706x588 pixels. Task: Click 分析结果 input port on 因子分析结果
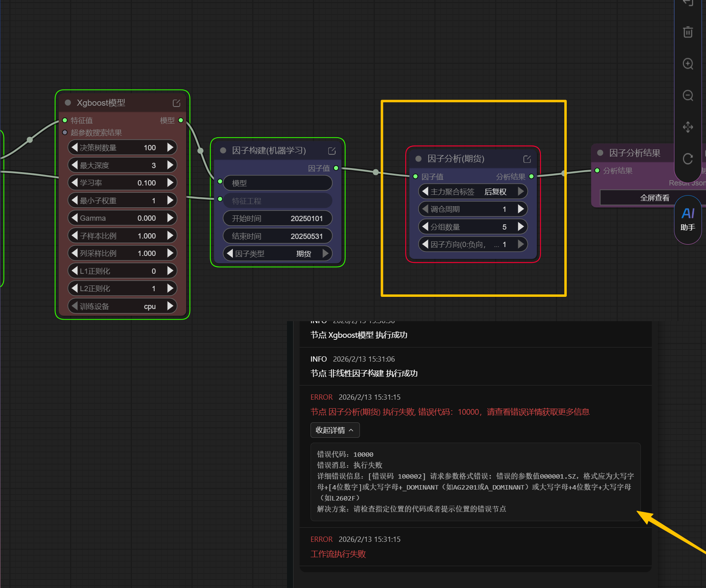coord(597,170)
